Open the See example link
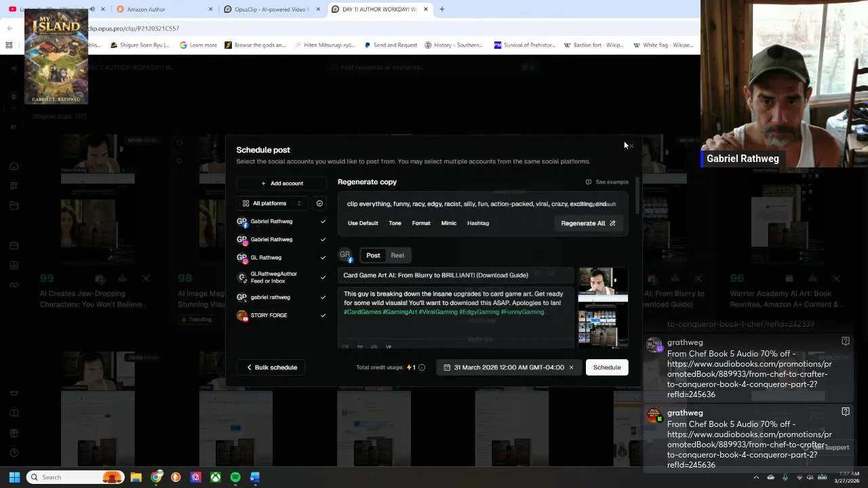The height and width of the screenshot is (488, 868). point(607,182)
